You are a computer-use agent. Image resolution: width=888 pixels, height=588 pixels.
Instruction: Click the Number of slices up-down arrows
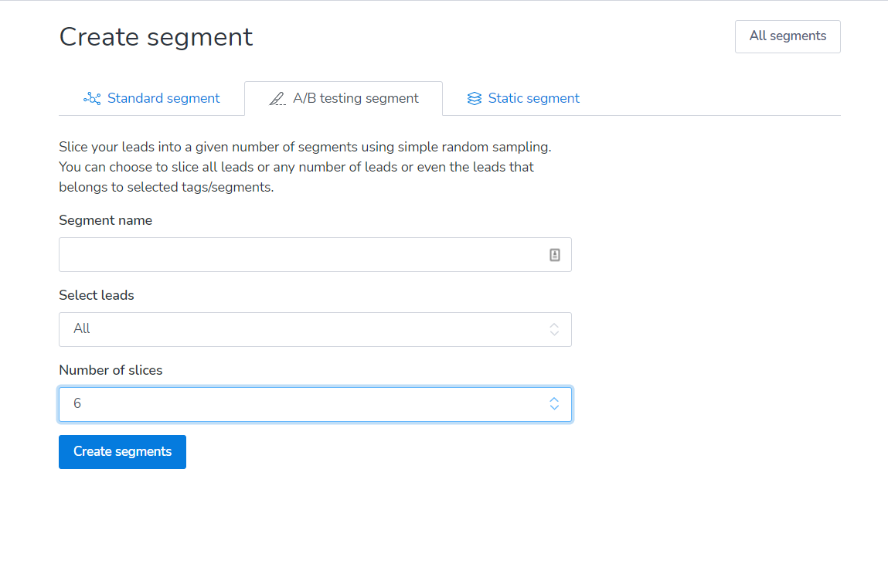tap(554, 404)
